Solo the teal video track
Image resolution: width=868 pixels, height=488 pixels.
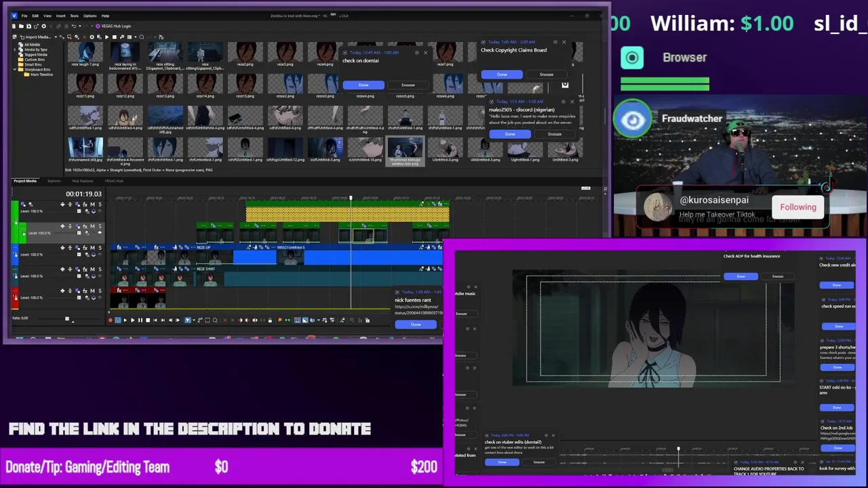pyautogui.click(x=100, y=269)
